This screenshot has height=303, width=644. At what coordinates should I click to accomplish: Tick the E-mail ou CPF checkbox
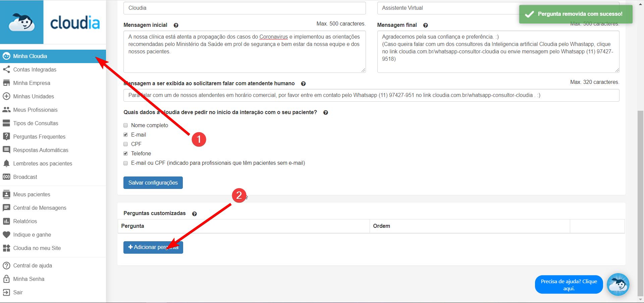pos(125,163)
